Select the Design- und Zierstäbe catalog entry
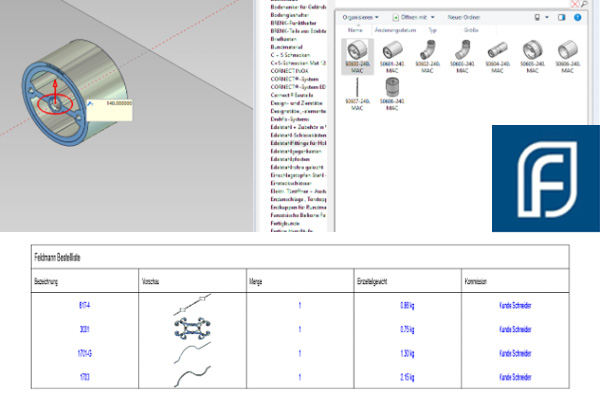This screenshot has height=400, width=600. coord(297,103)
